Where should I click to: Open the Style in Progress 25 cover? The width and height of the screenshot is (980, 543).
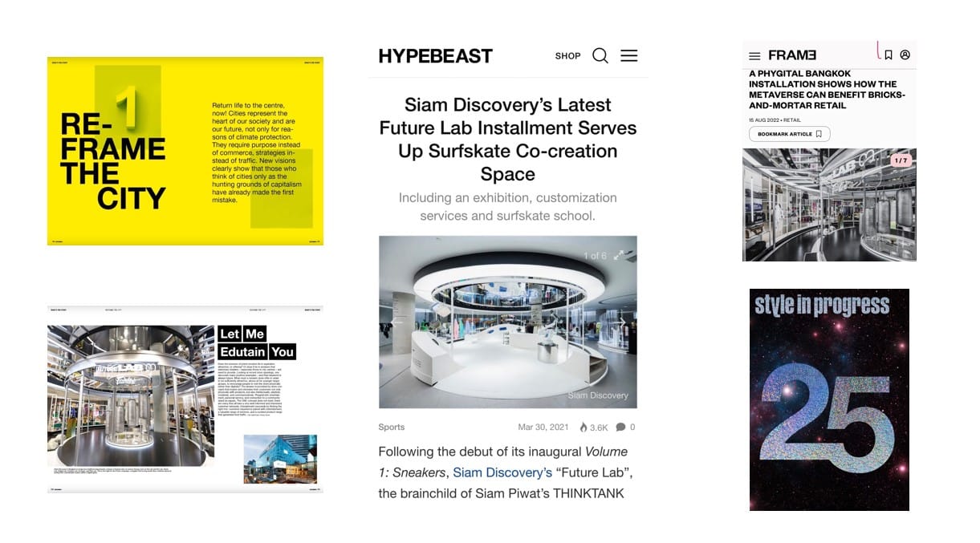(x=829, y=399)
